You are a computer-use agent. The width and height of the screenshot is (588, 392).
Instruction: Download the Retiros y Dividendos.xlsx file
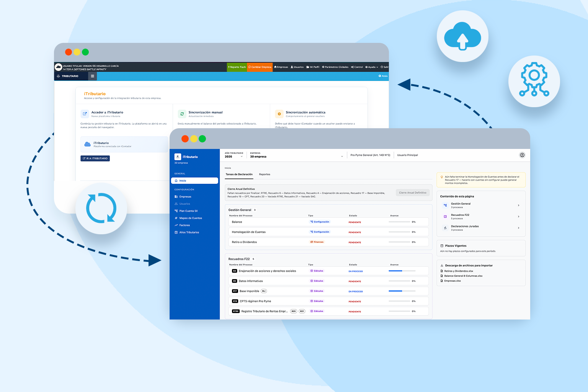point(457,271)
